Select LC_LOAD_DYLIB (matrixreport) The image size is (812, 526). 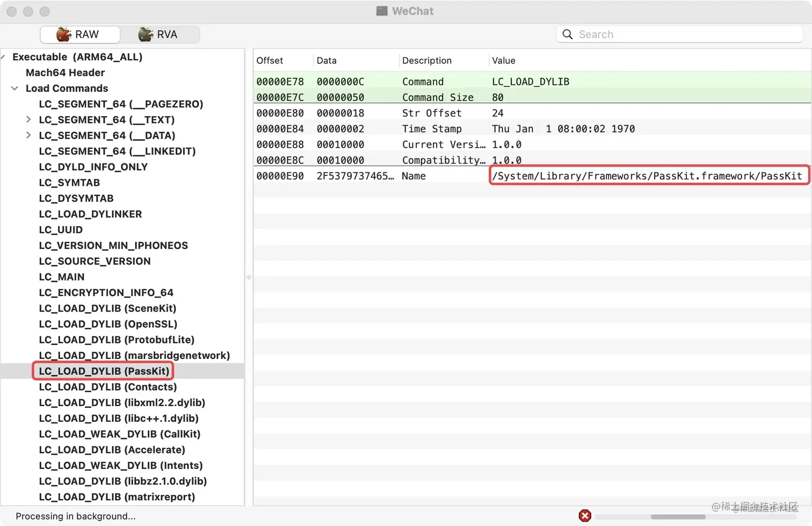pos(117,496)
